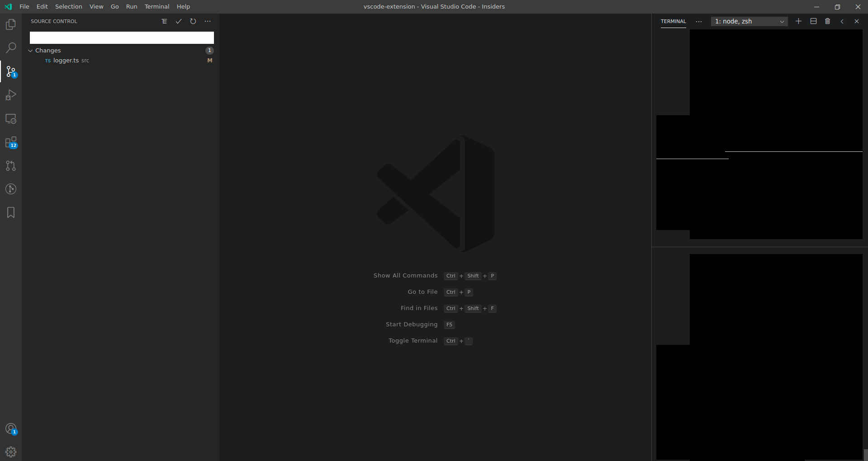Open the File menu

(24, 6)
